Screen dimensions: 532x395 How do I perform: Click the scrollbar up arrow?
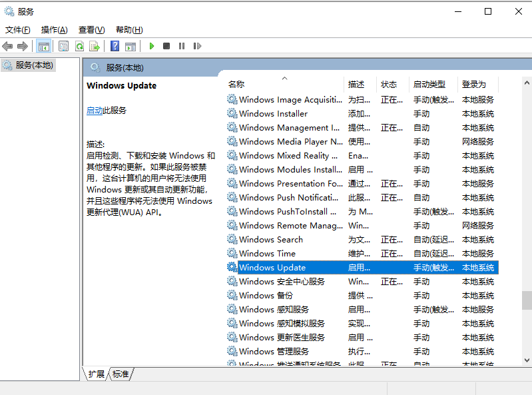(x=527, y=83)
